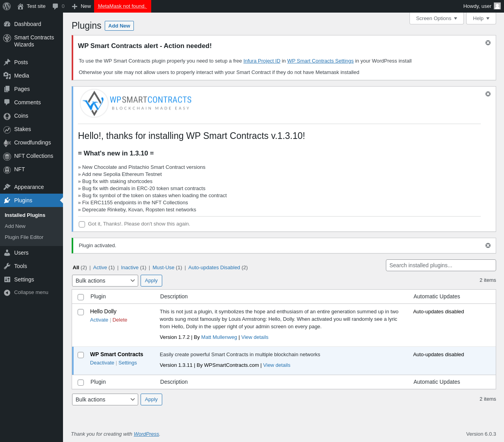Dismiss the Plugin activated notice
504x442 pixels.
[488, 245]
